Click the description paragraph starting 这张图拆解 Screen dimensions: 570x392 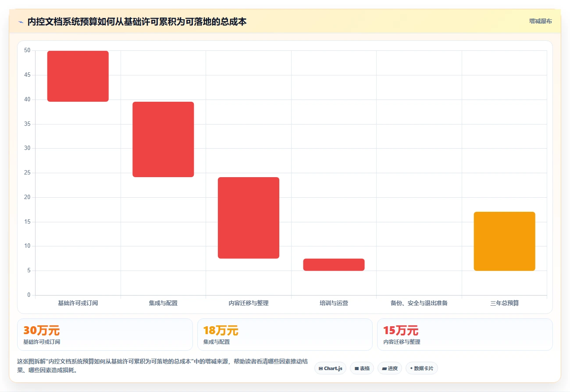(162, 366)
